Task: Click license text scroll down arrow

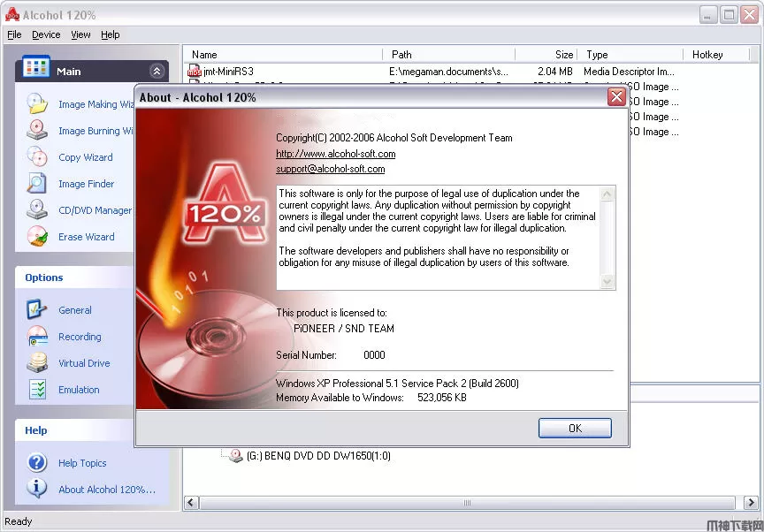Action: point(607,281)
